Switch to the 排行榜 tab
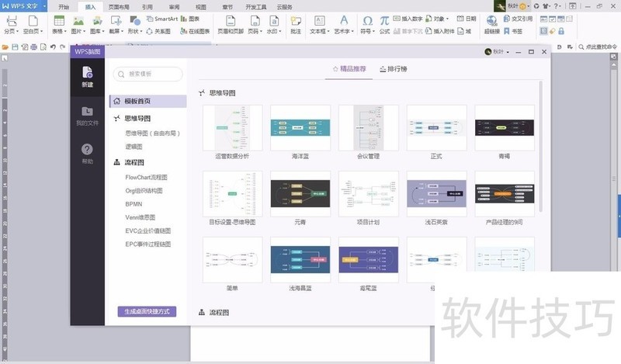621x364 pixels. (394, 69)
